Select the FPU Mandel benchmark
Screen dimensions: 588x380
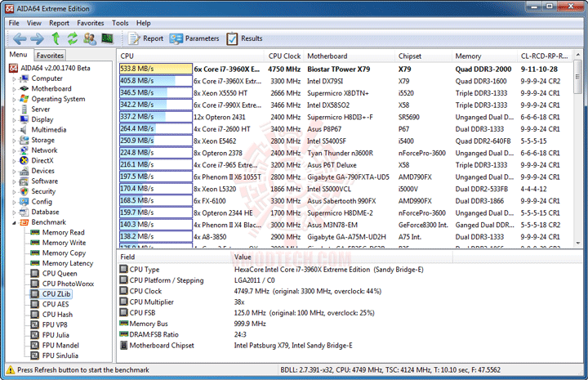click(55, 345)
